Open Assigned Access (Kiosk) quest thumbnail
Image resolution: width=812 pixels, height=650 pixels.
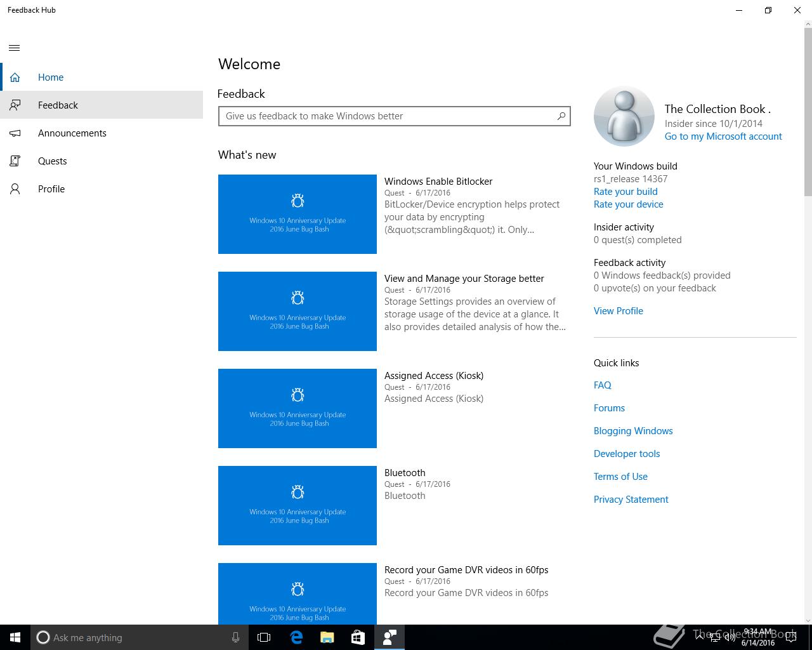point(298,409)
